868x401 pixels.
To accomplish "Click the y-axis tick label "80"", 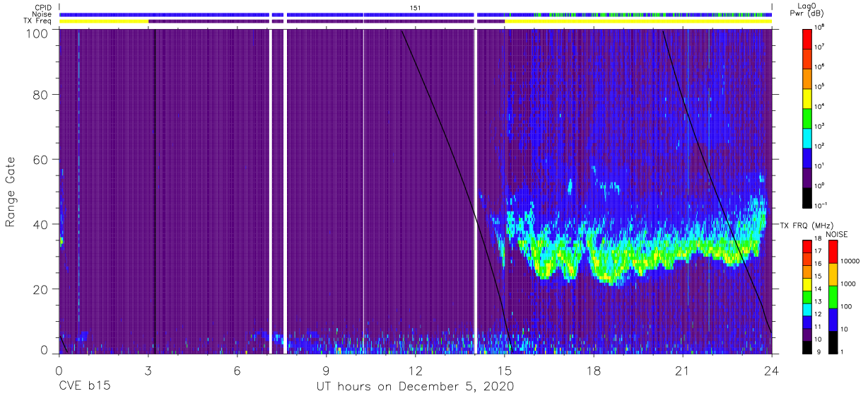I will pyautogui.click(x=40, y=94).
